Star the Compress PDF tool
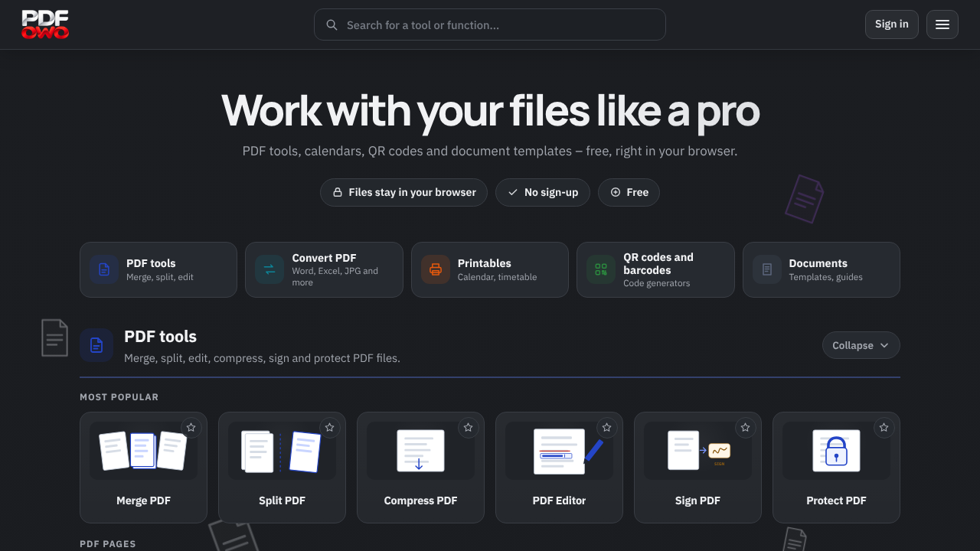980x551 pixels. pos(469,428)
